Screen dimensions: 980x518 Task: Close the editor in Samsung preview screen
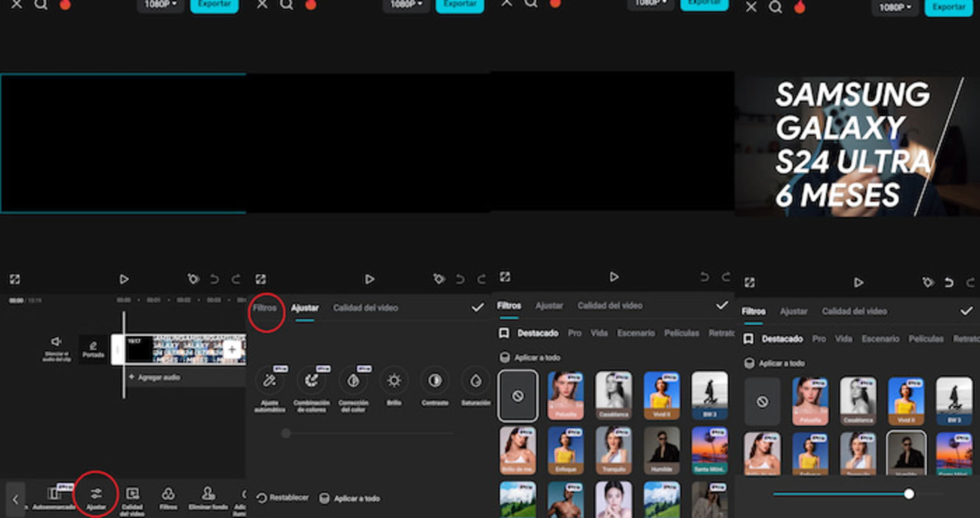tap(752, 7)
